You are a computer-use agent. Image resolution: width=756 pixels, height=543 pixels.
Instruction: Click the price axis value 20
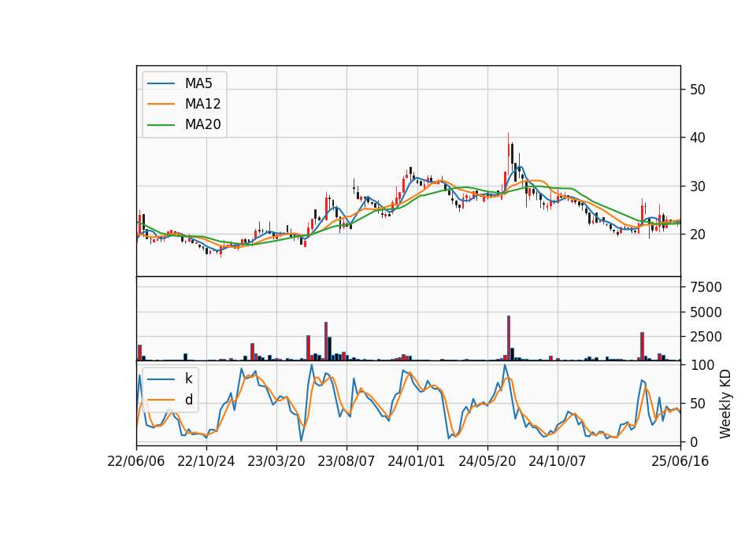697,235
